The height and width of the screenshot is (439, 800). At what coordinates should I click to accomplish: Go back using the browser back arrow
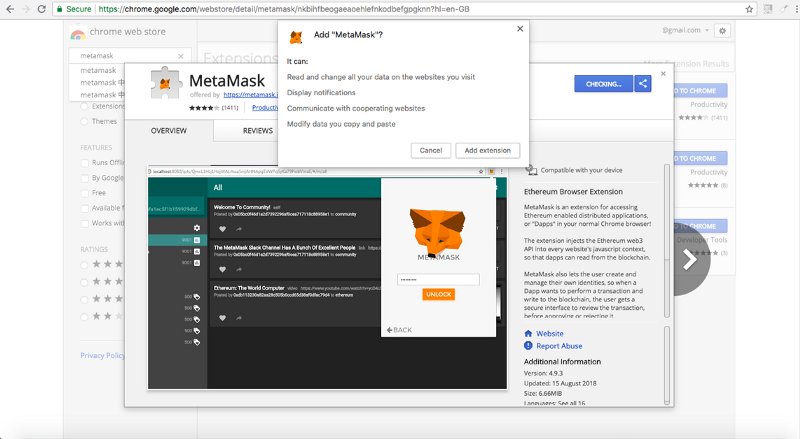point(10,9)
